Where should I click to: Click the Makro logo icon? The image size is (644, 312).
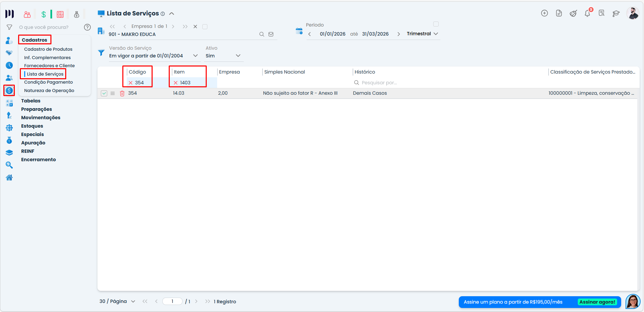pos(9,14)
